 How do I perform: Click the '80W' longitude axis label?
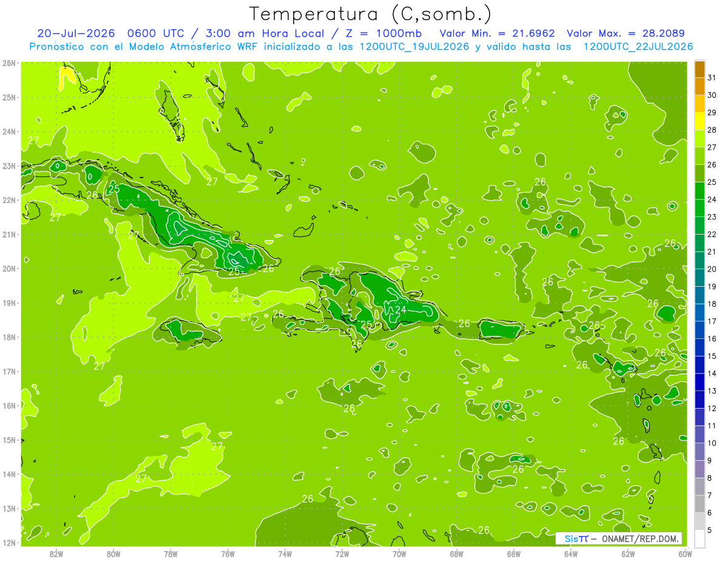pyautogui.click(x=113, y=554)
